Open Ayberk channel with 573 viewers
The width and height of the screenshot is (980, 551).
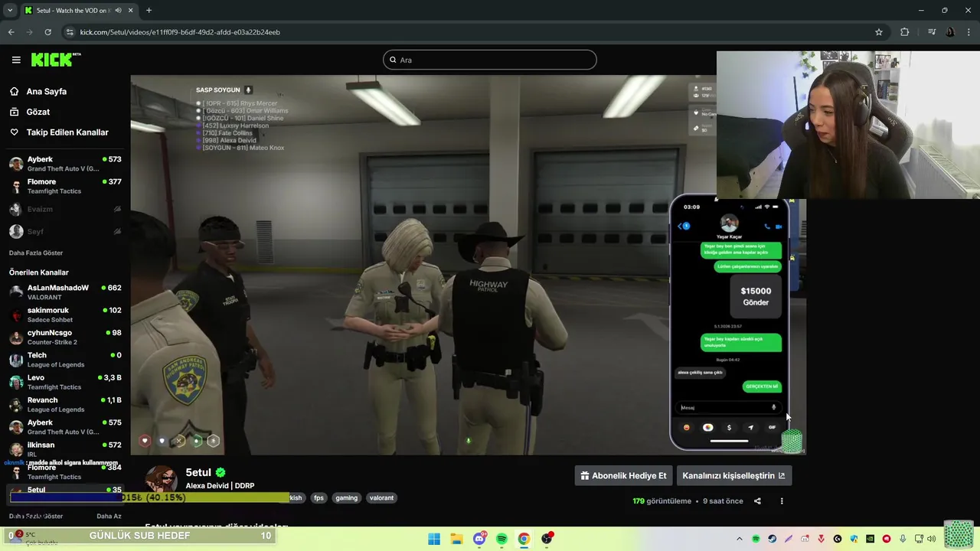click(64, 164)
